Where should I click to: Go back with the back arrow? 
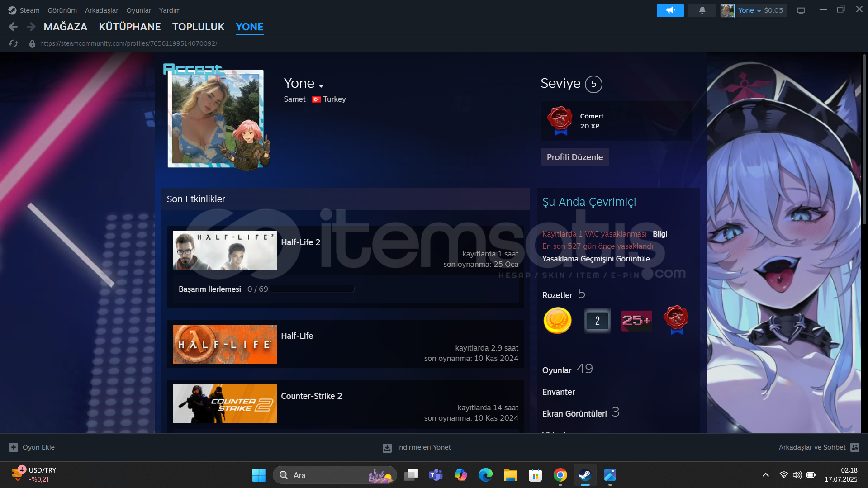(13, 27)
